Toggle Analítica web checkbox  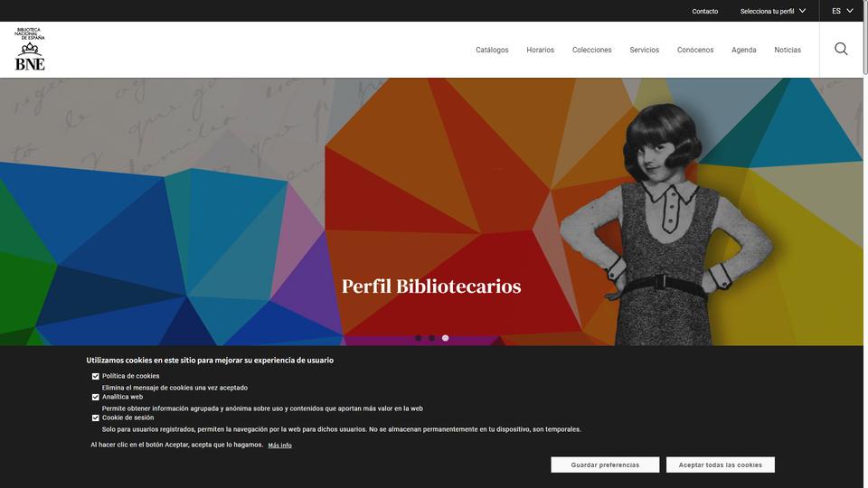pyautogui.click(x=95, y=398)
